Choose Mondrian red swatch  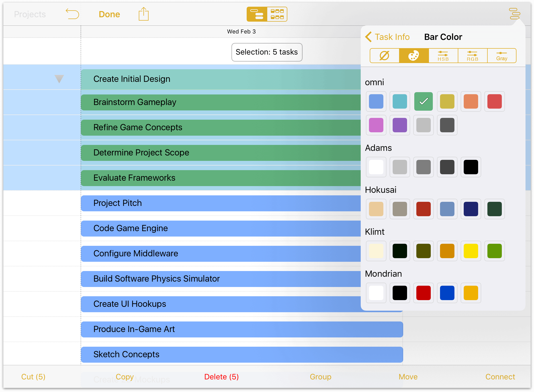point(424,293)
